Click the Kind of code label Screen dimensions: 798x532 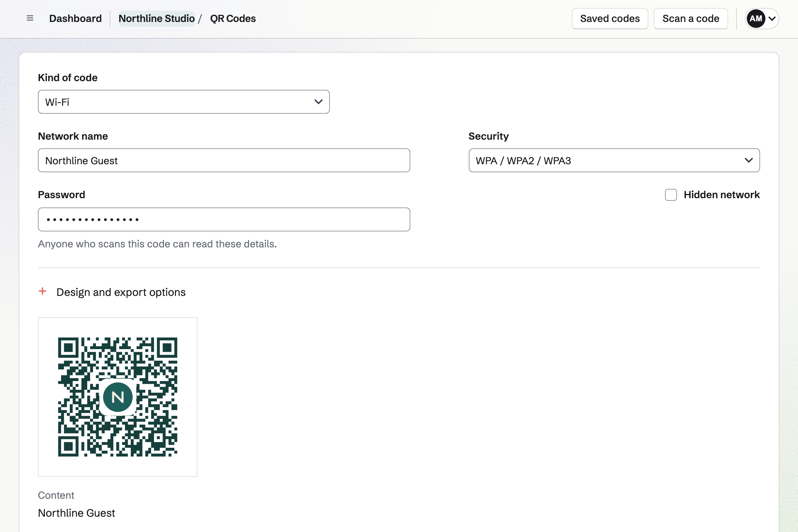(67, 78)
